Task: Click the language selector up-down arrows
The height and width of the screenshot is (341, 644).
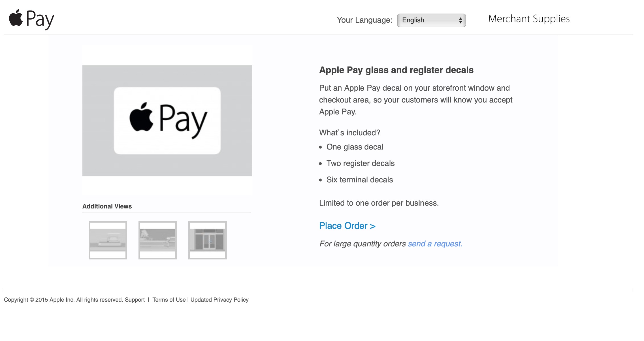Action: 460,20
